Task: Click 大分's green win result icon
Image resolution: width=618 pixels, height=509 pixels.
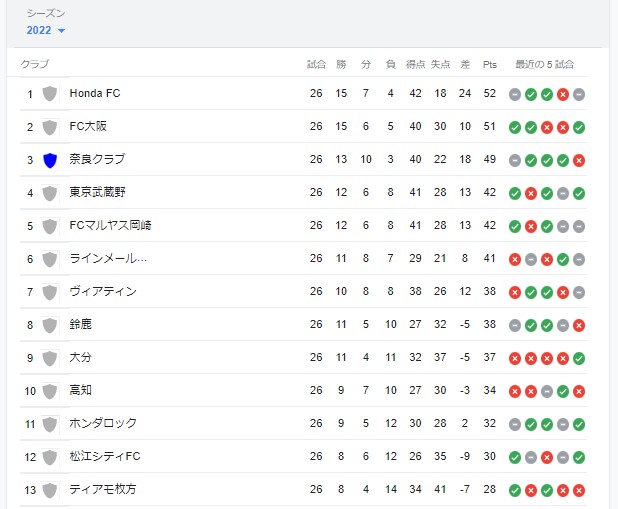Action: [579, 358]
